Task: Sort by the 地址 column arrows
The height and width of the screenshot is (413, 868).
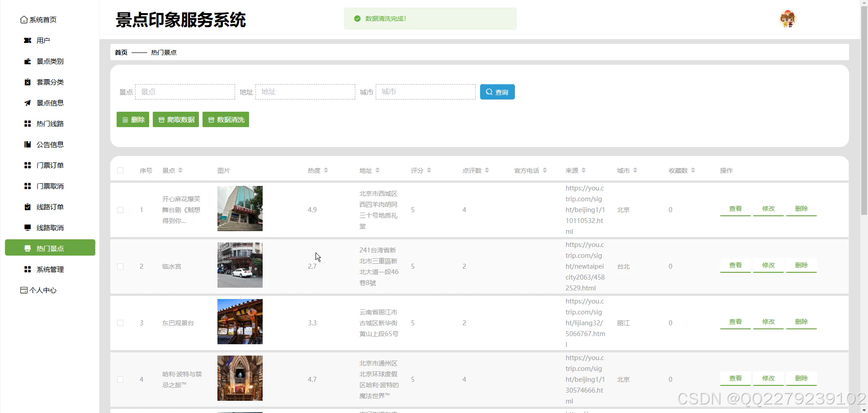Action: 377,171
